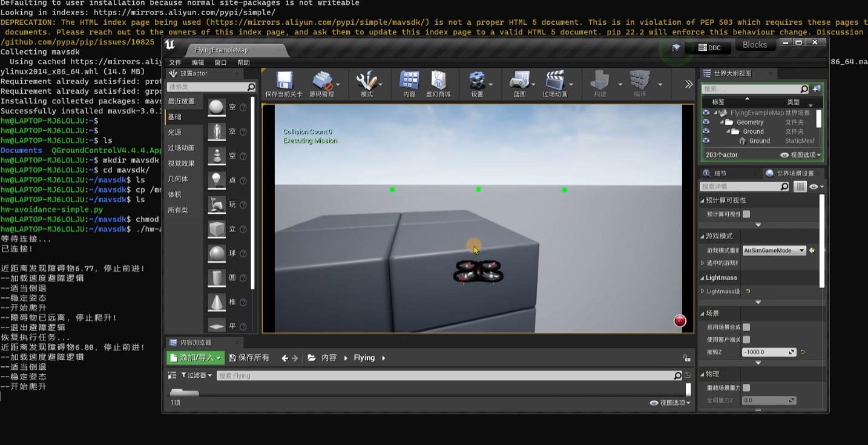This screenshot has height=445, width=868.
Task: Open the 编辑 menu
Action: (x=198, y=62)
